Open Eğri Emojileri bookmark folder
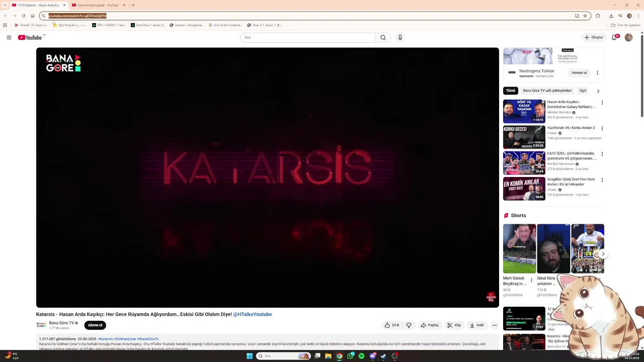The width and height of the screenshot is (644, 362). tap(70, 25)
